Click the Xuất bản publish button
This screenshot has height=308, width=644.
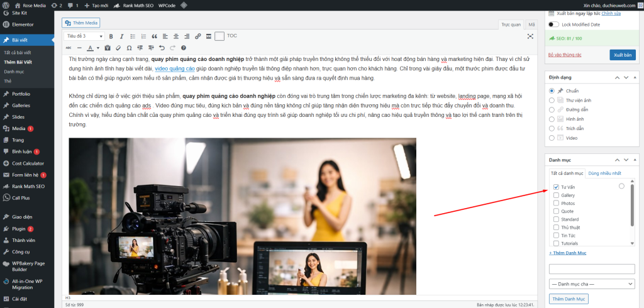[x=623, y=55]
